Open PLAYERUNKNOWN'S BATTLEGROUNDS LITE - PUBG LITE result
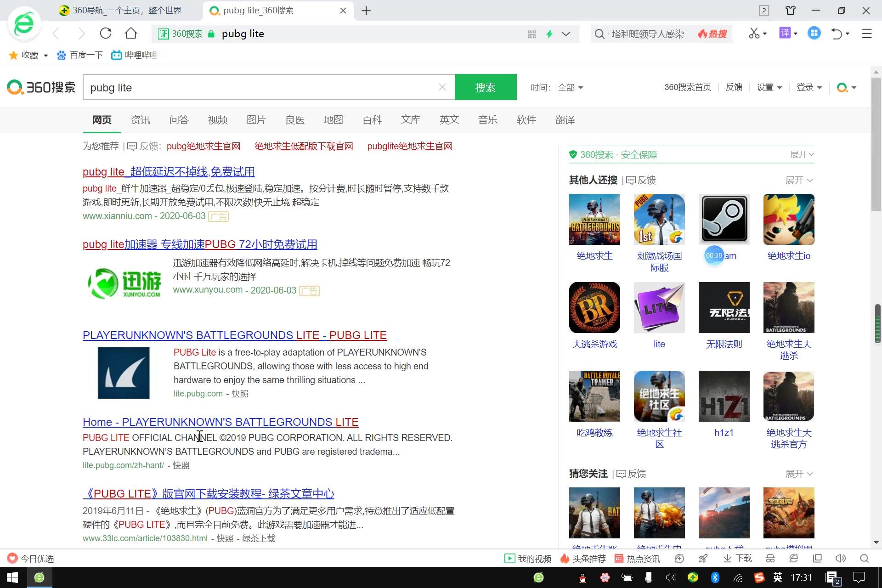Image resolution: width=882 pixels, height=588 pixels. pos(235,335)
